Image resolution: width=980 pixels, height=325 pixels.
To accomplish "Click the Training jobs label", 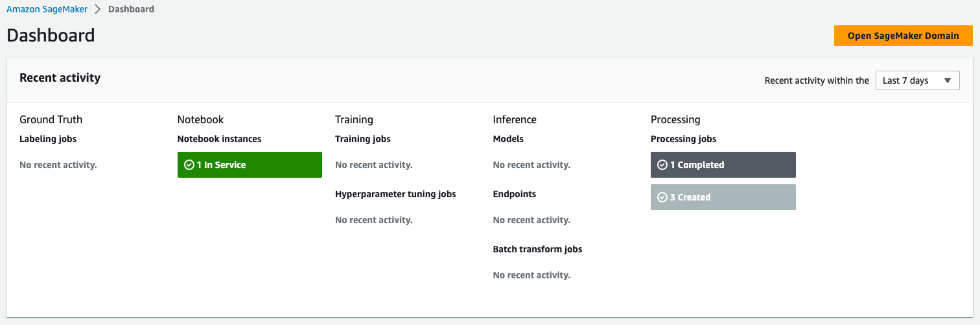I will tap(362, 139).
